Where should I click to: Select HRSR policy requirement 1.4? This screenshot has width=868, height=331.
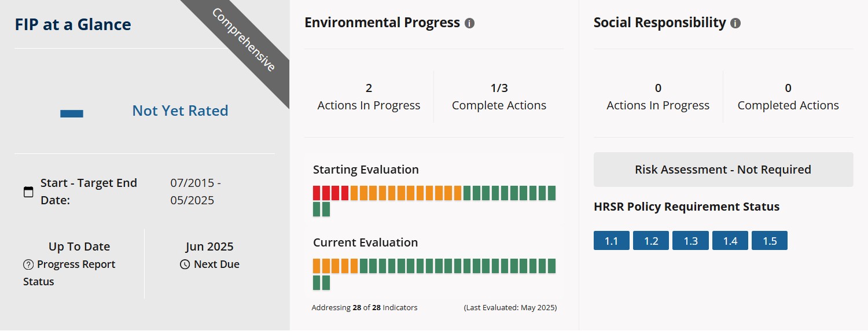click(x=730, y=241)
